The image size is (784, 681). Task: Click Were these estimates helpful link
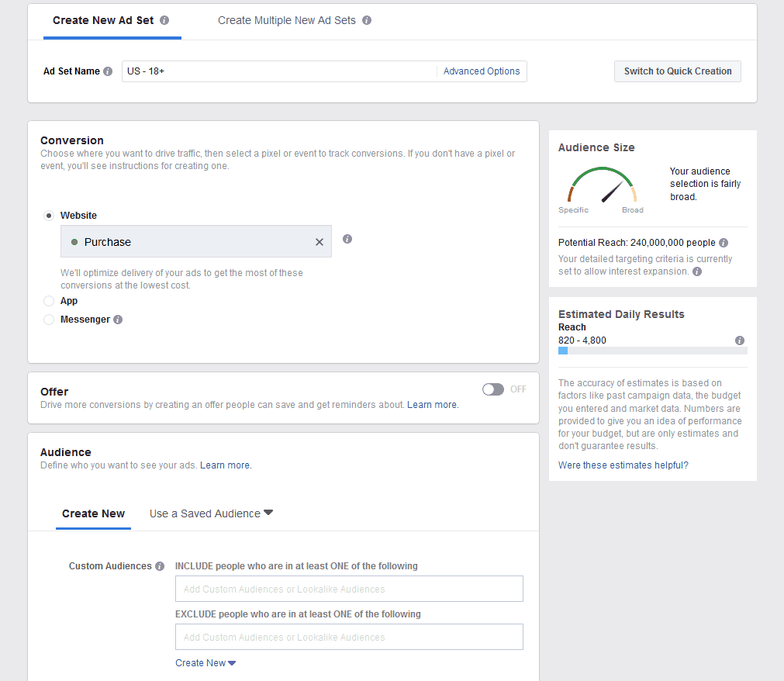623,465
